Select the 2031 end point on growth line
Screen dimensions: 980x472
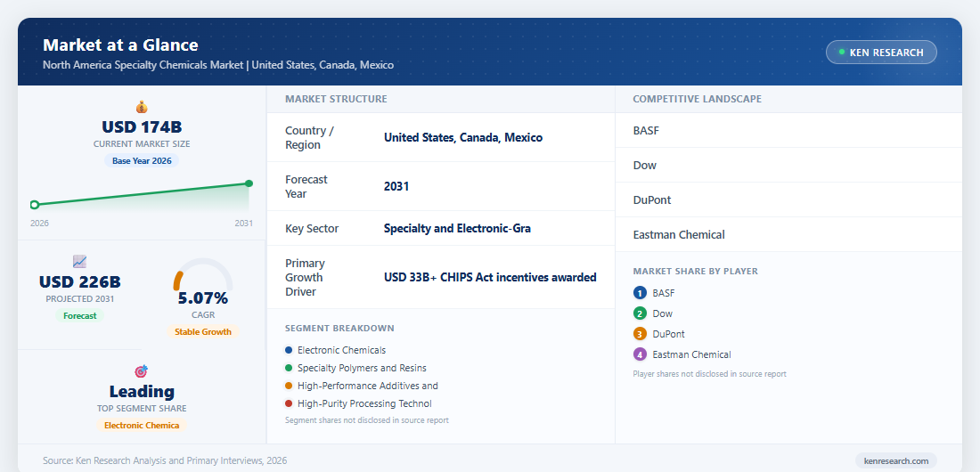pos(249,183)
